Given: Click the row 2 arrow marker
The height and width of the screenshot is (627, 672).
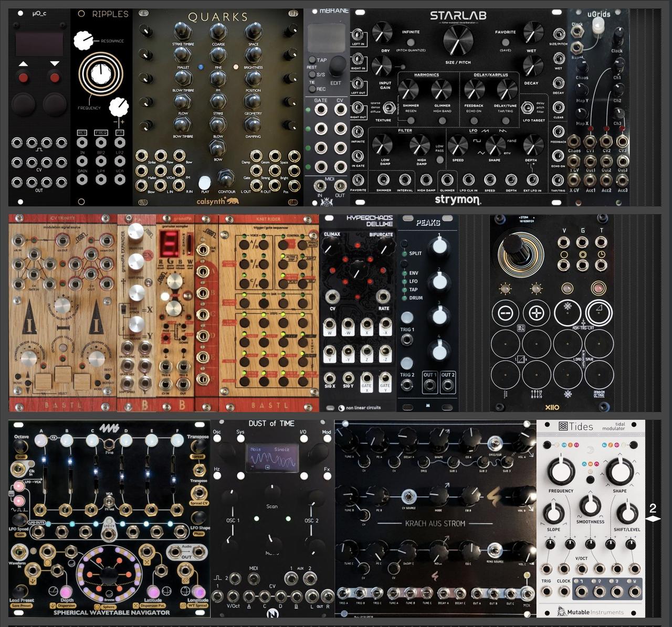Looking at the screenshot, I should tap(653, 518).
